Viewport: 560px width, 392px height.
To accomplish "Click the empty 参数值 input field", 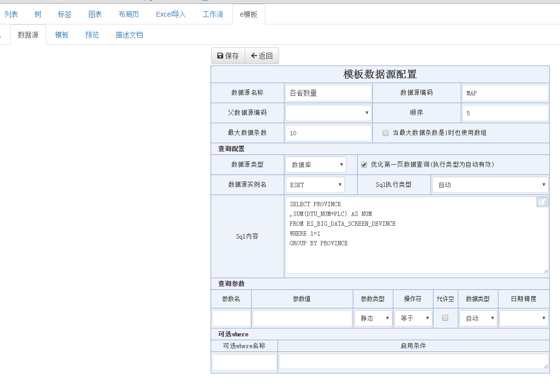I will click(302, 318).
